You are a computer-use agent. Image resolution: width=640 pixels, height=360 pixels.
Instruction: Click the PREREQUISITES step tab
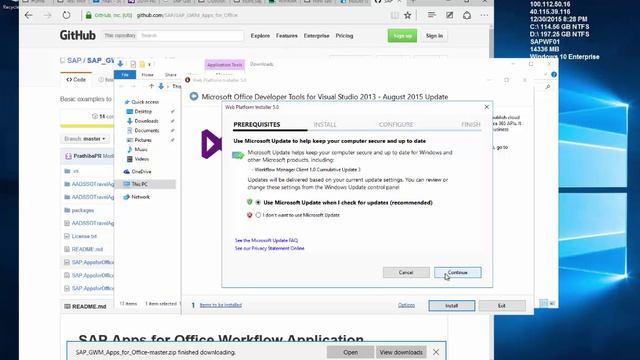coord(257,124)
